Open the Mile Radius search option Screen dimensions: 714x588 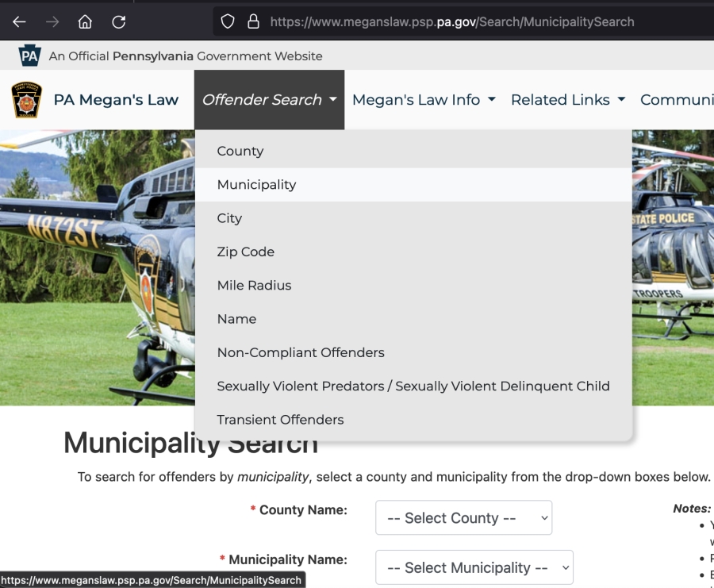[x=413, y=285]
